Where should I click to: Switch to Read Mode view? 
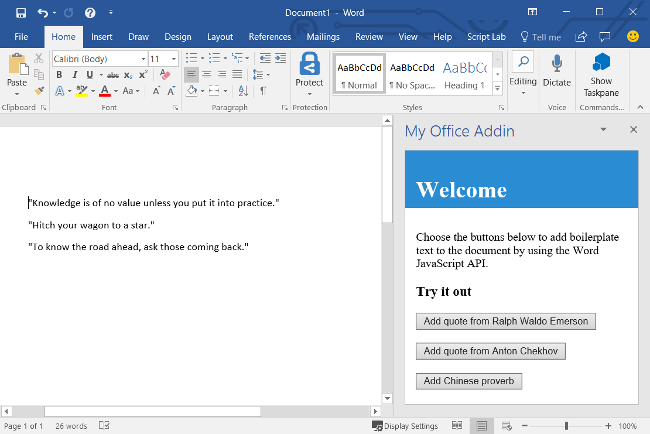click(457, 425)
